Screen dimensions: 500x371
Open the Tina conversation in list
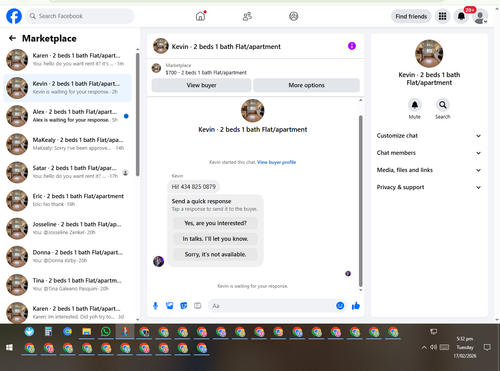tap(67, 285)
